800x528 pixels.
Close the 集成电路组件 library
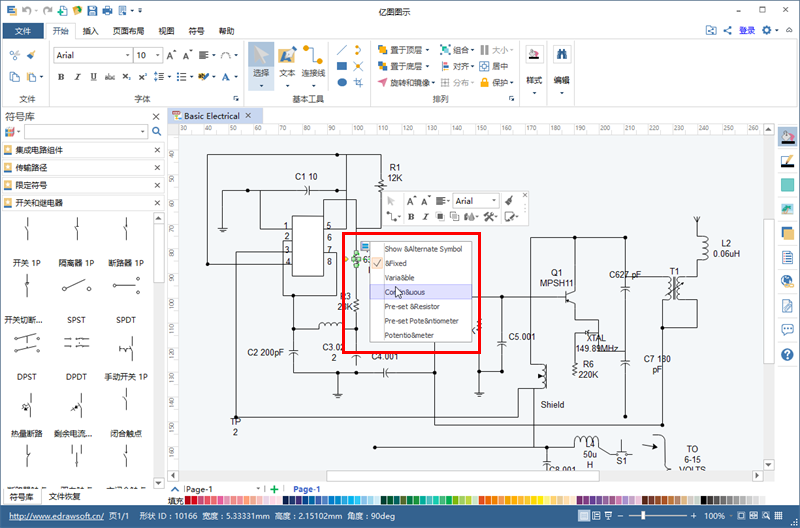pos(157,150)
